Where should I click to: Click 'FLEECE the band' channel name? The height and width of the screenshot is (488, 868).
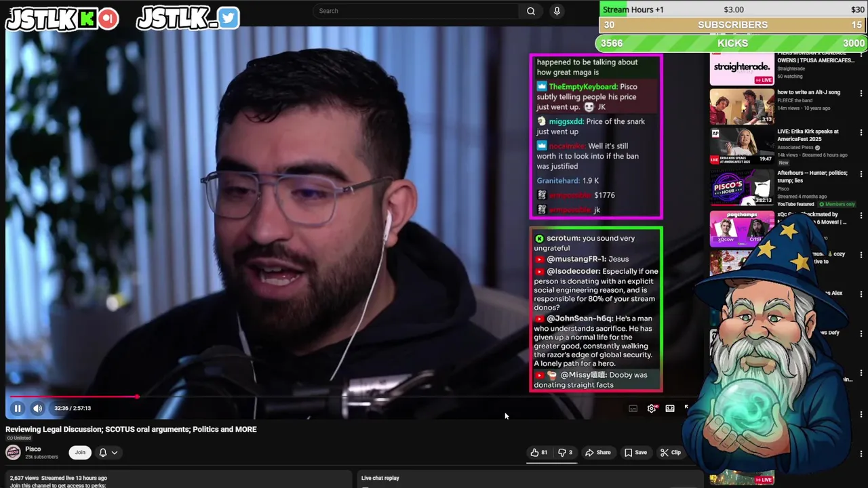point(794,100)
